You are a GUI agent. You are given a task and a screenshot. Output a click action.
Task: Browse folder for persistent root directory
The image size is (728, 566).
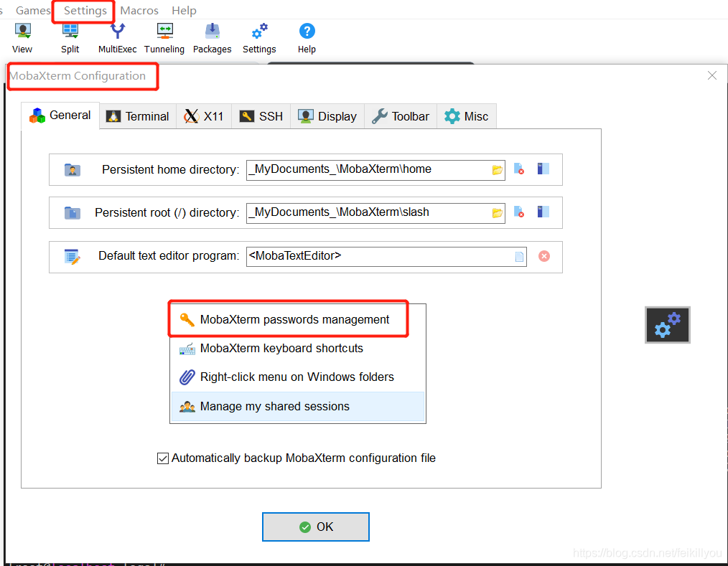pos(498,213)
